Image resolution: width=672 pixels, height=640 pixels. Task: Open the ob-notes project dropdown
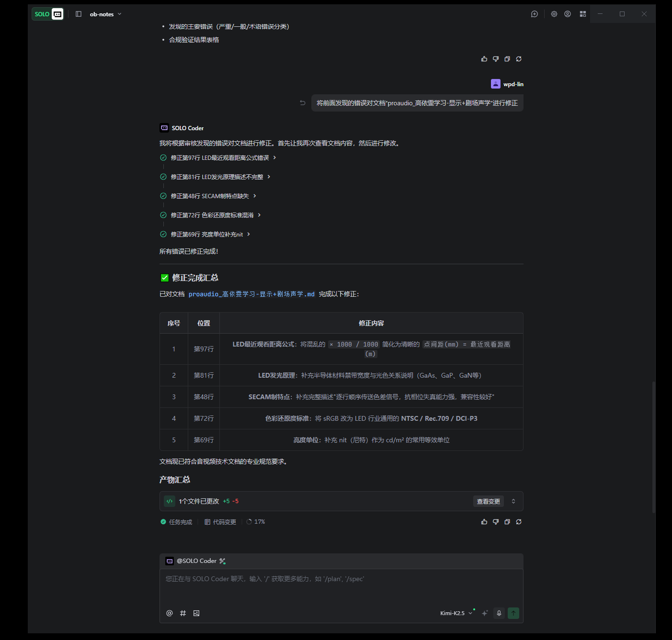[x=105, y=14]
